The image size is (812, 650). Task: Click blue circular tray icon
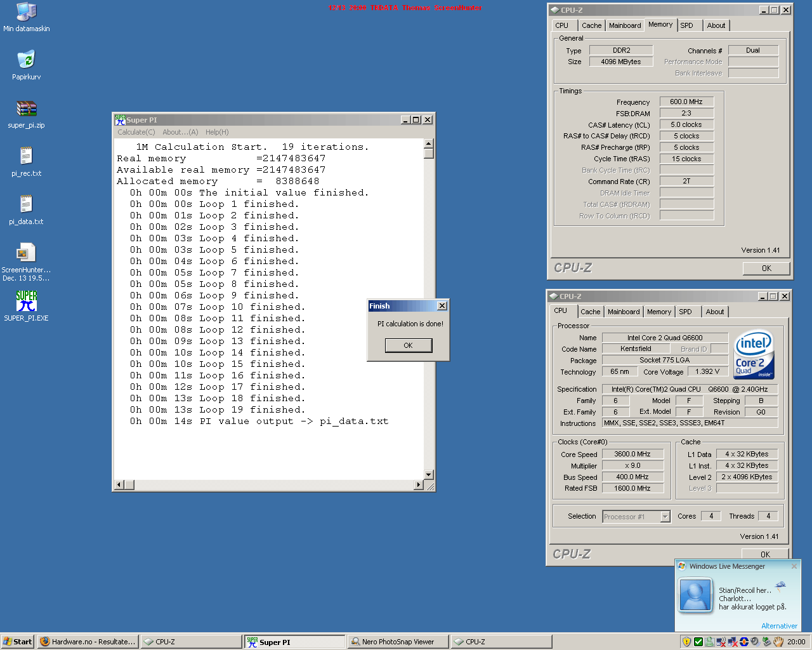744,642
